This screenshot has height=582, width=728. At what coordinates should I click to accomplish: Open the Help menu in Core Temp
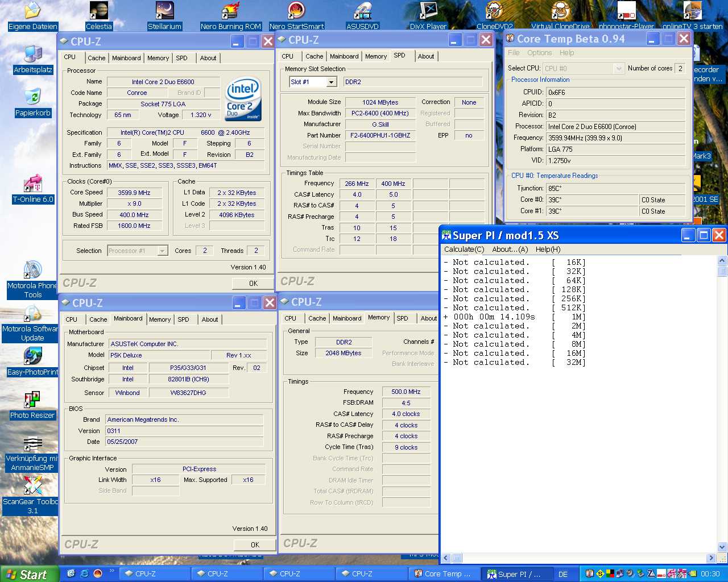point(566,53)
